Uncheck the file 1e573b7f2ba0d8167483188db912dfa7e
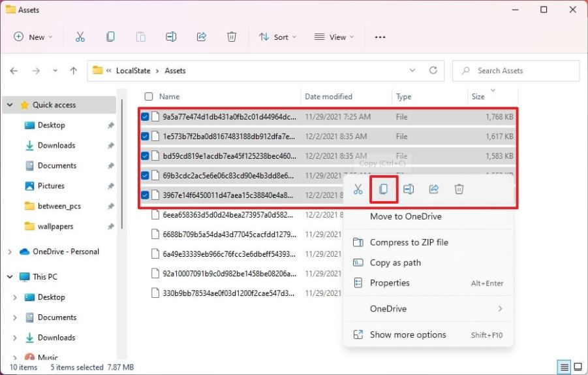The image size is (588, 375). (145, 137)
